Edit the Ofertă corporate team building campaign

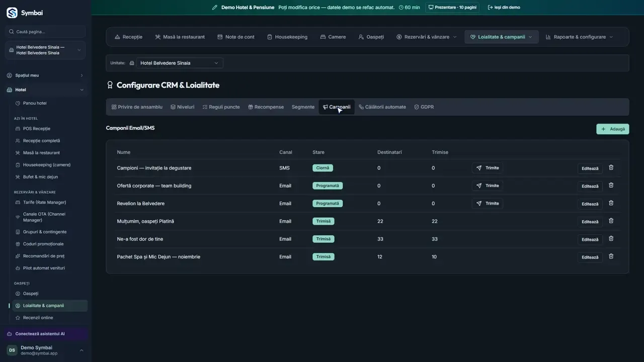(x=590, y=186)
